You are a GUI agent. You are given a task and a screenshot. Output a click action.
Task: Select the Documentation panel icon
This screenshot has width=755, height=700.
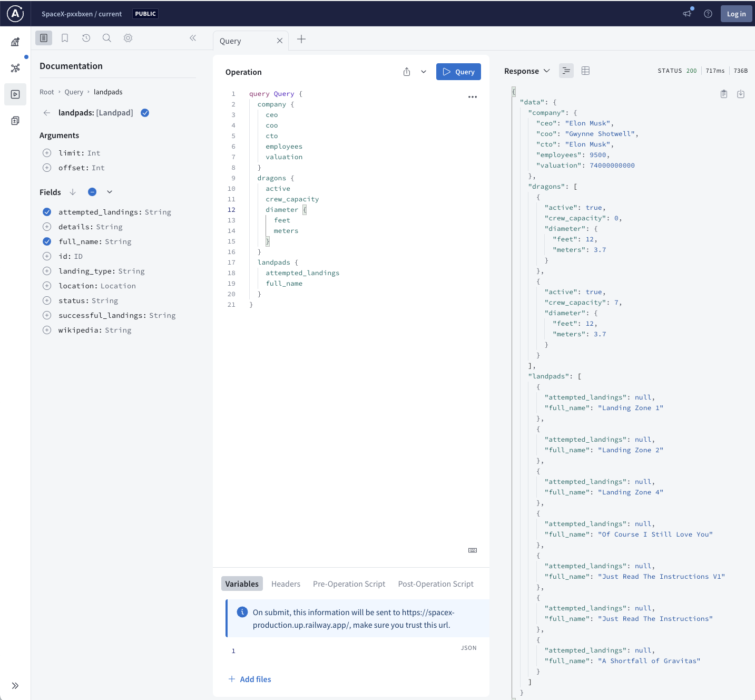coord(44,38)
